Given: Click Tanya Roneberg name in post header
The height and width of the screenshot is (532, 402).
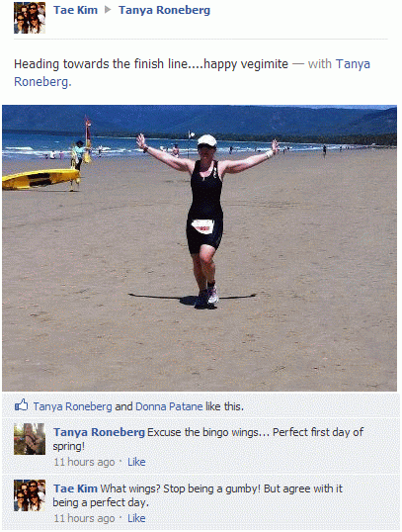Looking at the screenshot, I should (164, 11).
